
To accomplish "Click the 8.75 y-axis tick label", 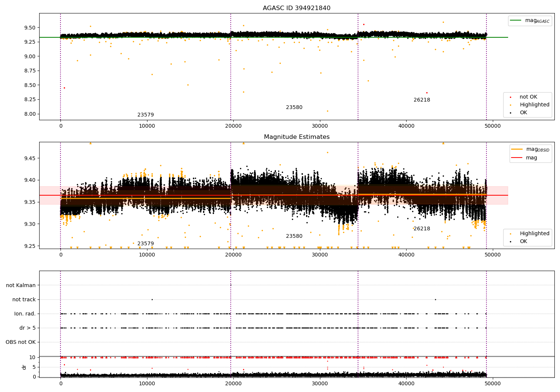I will coord(29,71).
